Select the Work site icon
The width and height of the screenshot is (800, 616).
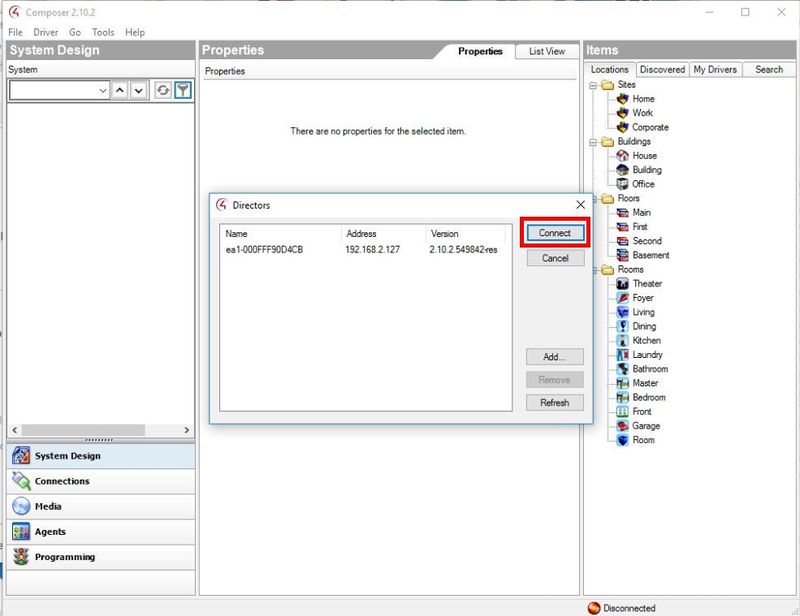tap(622, 113)
